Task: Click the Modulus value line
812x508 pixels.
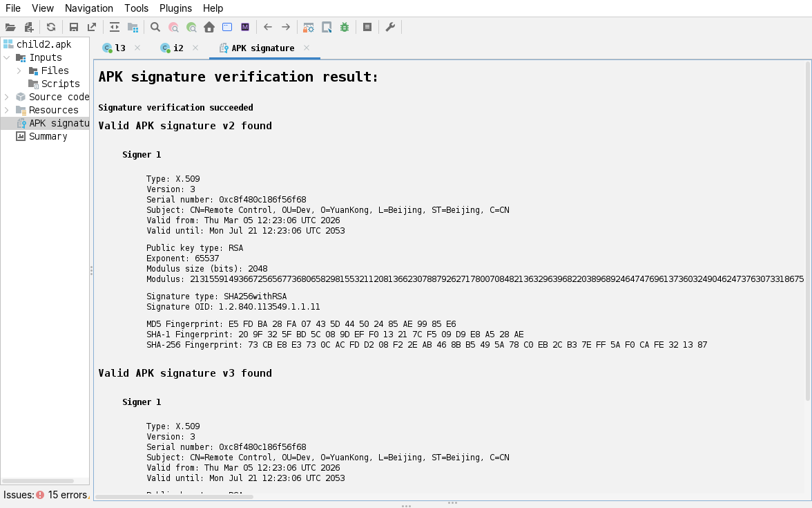Action: click(x=475, y=279)
